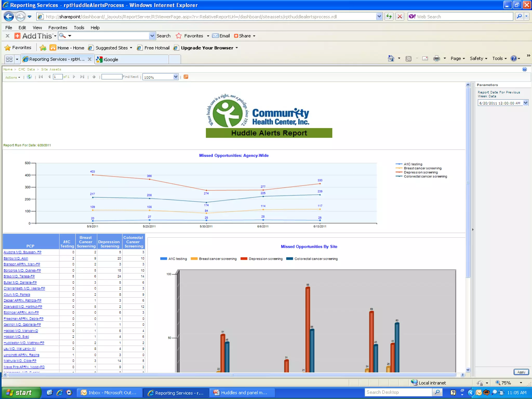Image resolution: width=532 pixels, height=399 pixels.
Task: Click the Apply parameters button
Action: pos(521,372)
